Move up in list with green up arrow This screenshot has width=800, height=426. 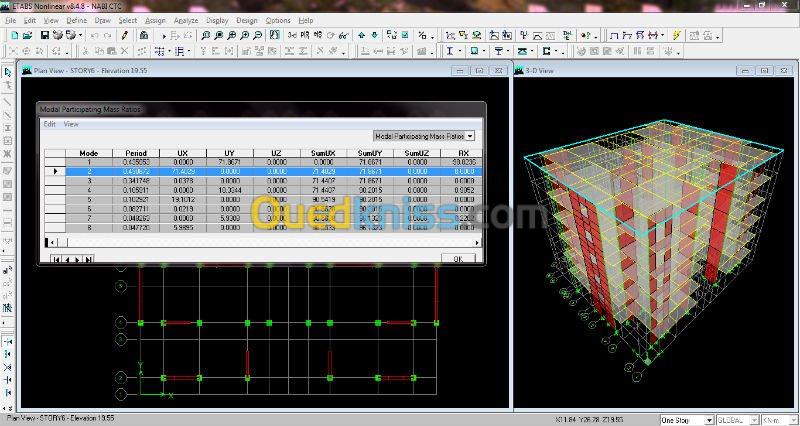point(361,35)
